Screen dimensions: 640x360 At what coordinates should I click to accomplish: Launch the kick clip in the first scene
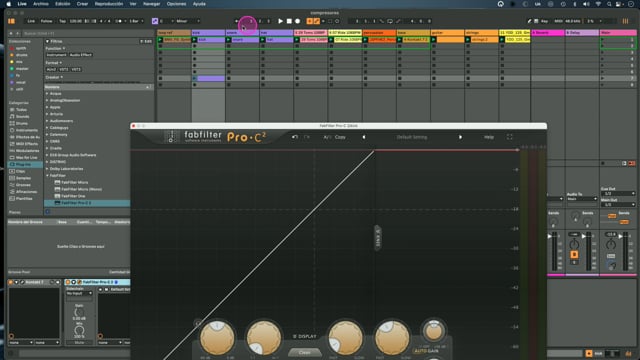[194, 40]
